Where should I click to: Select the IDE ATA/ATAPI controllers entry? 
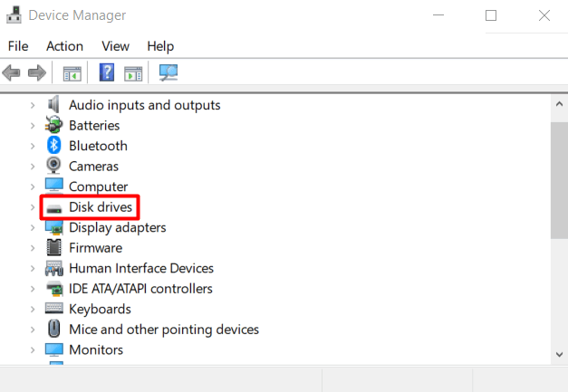(x=140, y=289)
